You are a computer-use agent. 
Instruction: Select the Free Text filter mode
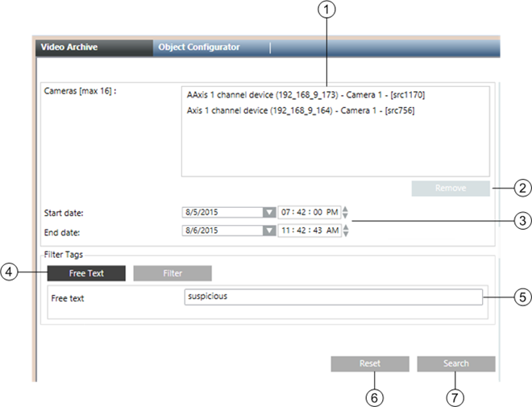coord(86,273)
